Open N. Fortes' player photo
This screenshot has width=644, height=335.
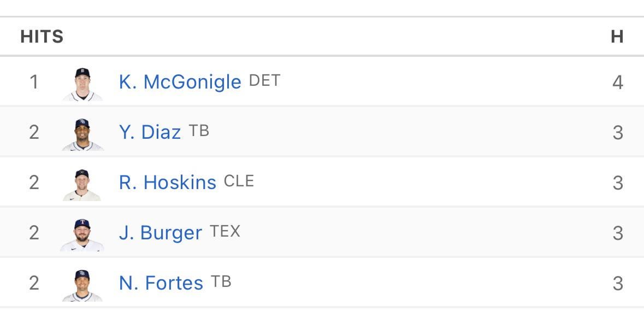[x=81, y=283]
